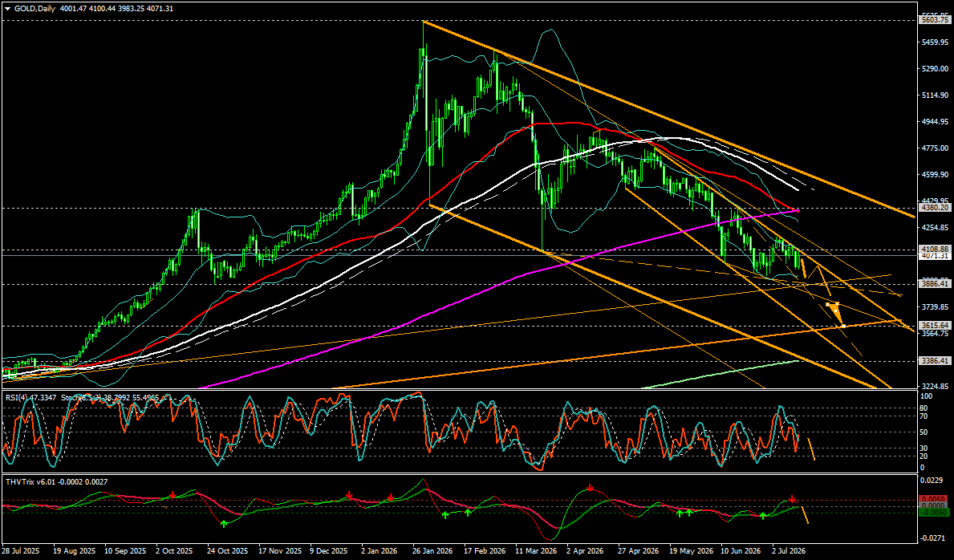Viewport: 954px width, 560px height.
Task: Click the 9 Dec 2025 date label
Action: click(328, 550)
